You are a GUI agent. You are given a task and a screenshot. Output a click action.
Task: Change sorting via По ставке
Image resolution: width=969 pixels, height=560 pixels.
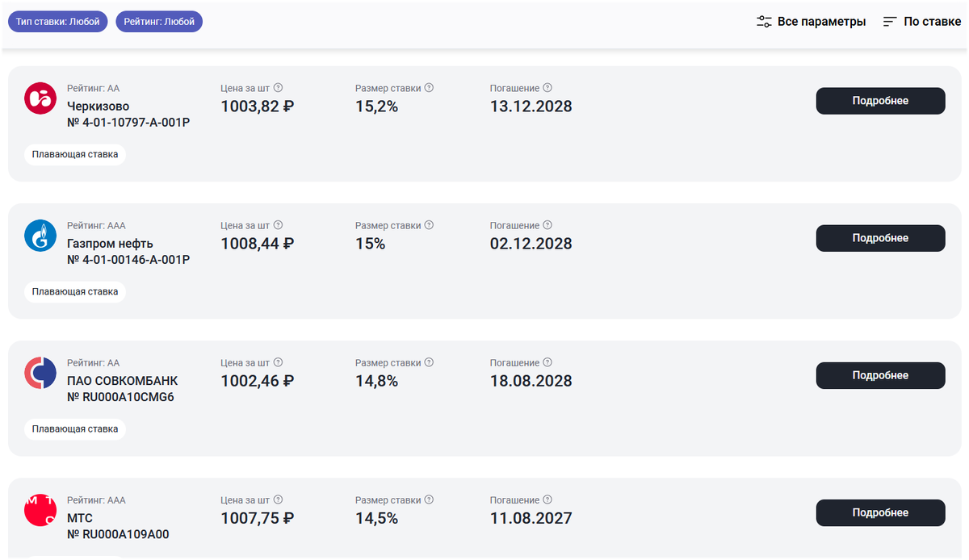point(921,22)
